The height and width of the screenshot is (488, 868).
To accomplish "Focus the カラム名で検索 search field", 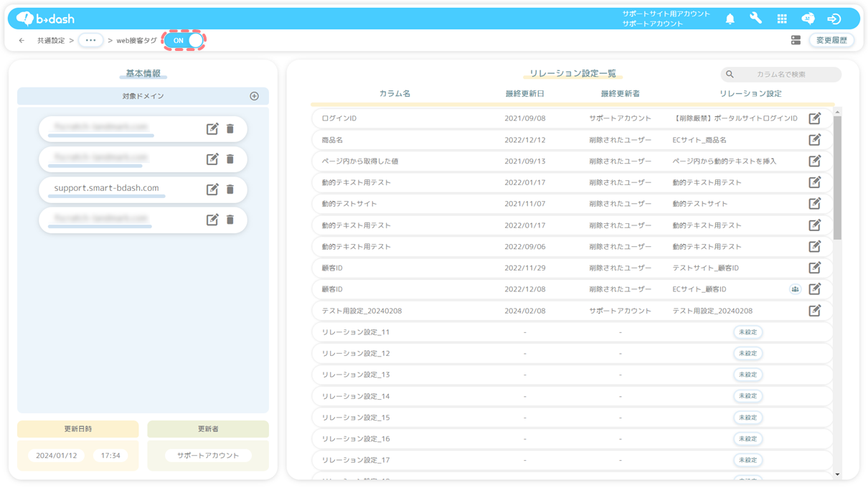I will [x=781, y=75].
